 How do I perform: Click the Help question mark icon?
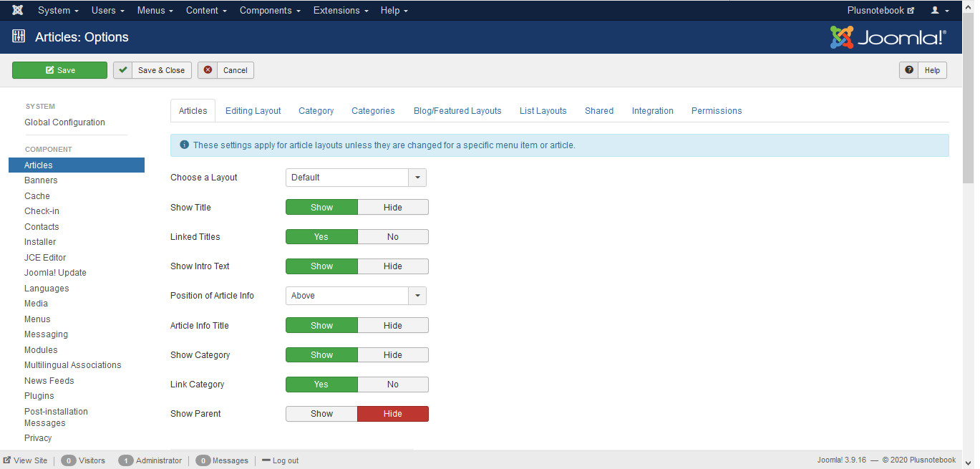click(x=909, y=70)
